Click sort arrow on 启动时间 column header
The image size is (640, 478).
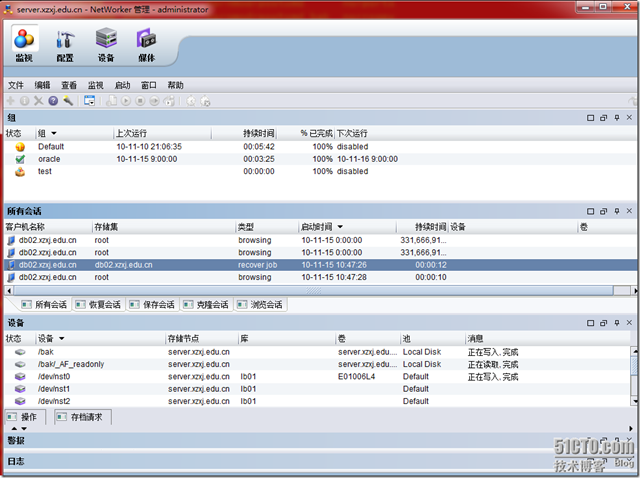339,227
